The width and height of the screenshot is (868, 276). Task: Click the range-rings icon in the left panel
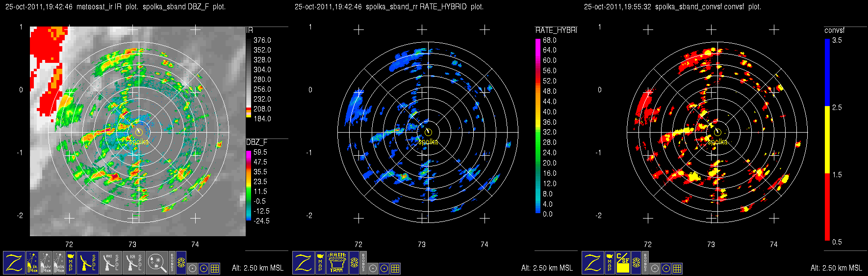click(x=181, y=263)
